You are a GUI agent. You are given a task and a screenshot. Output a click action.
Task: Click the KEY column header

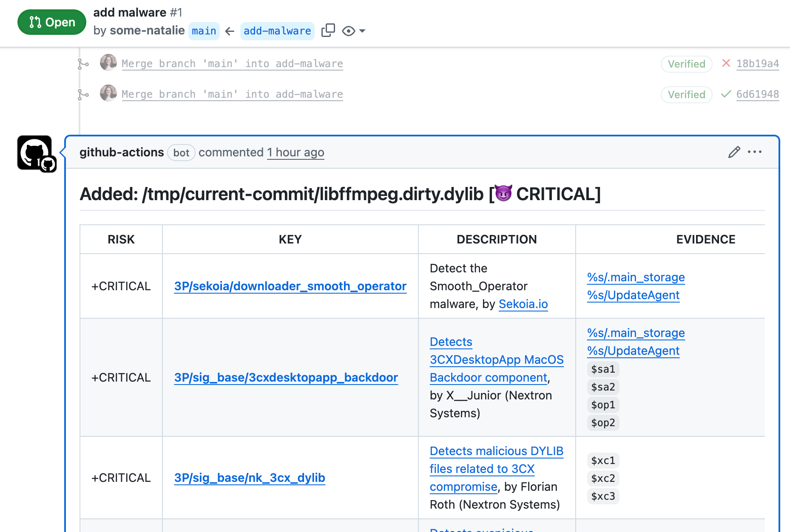click(290, 240)
